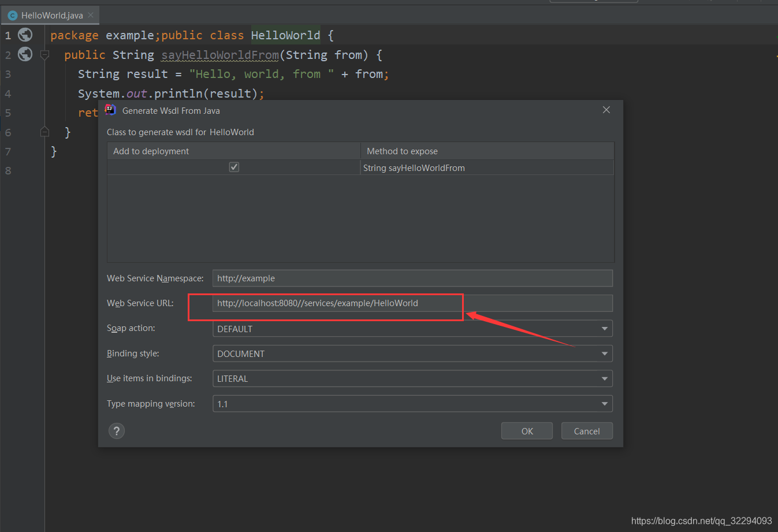Click the "Hello, world, from " string literal
The image size is (778, 532).
(x=262, y=74)
